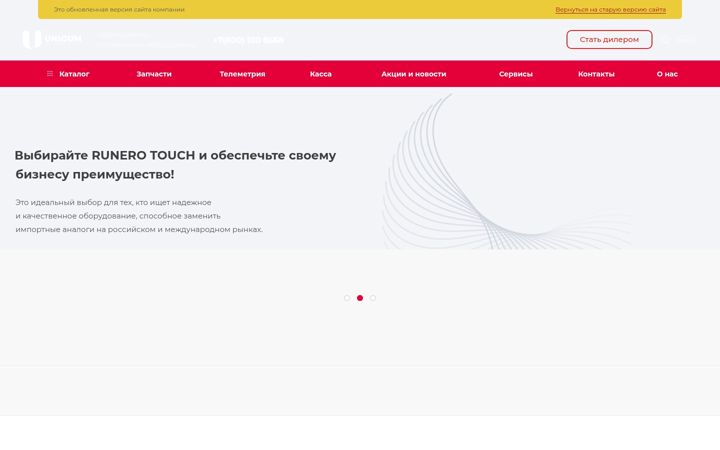This screenshot has height=450, width=720.
Task: Open the Контакты page
Action: click(596, 74)
